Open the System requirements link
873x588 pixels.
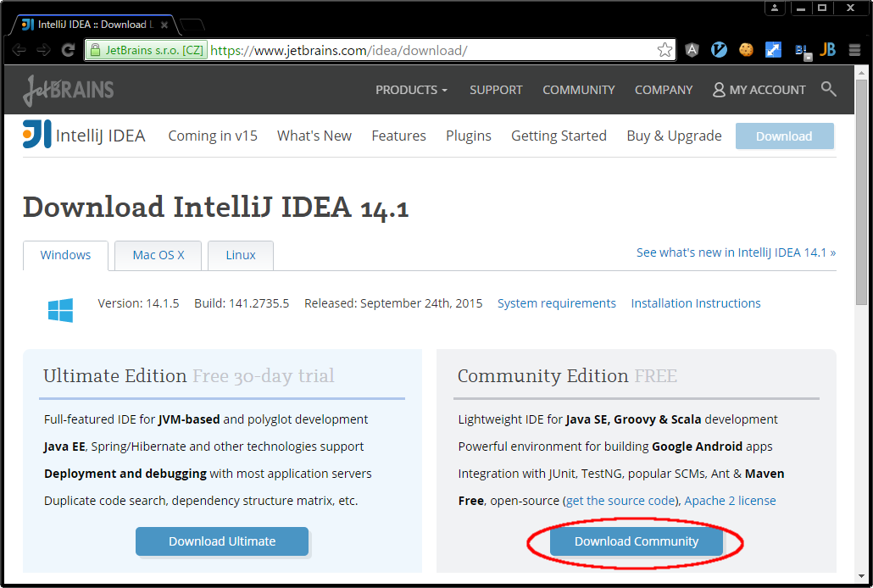click(556, 302)
